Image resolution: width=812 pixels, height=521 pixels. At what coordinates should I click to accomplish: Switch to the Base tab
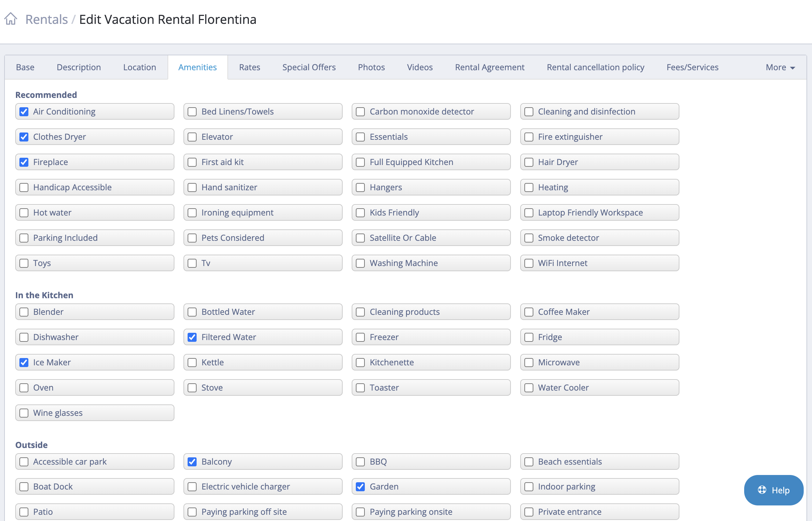(x=25, y=67)
